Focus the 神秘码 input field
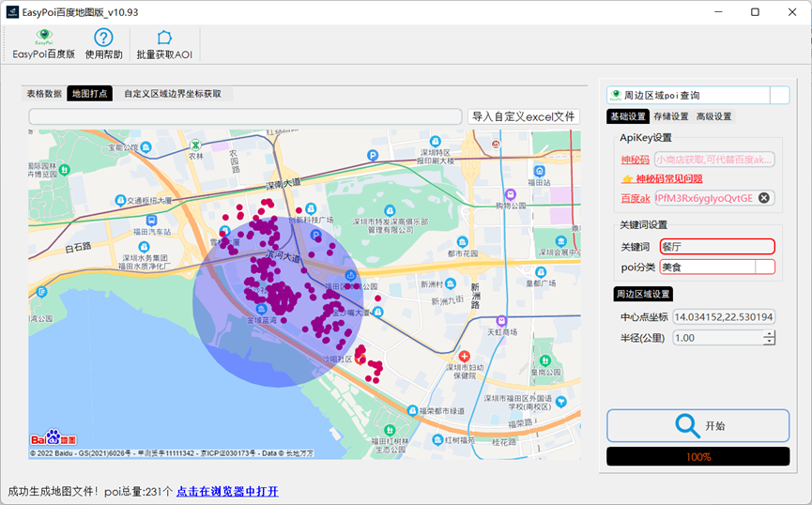 714,160
